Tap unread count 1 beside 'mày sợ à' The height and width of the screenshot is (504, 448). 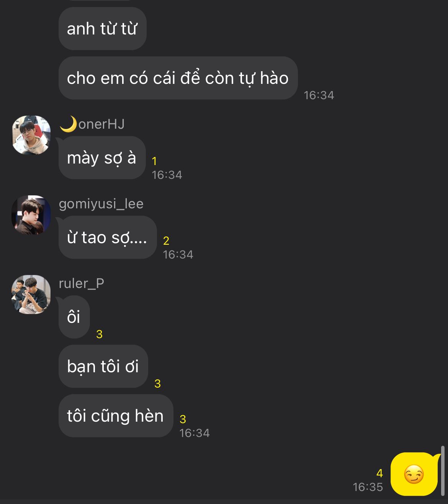pos(154,161)
